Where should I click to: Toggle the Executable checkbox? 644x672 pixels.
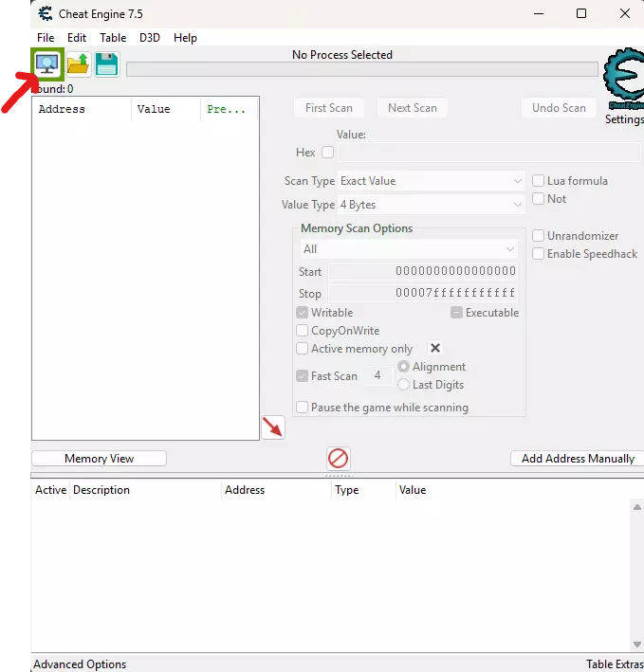(x=456, y=313)
